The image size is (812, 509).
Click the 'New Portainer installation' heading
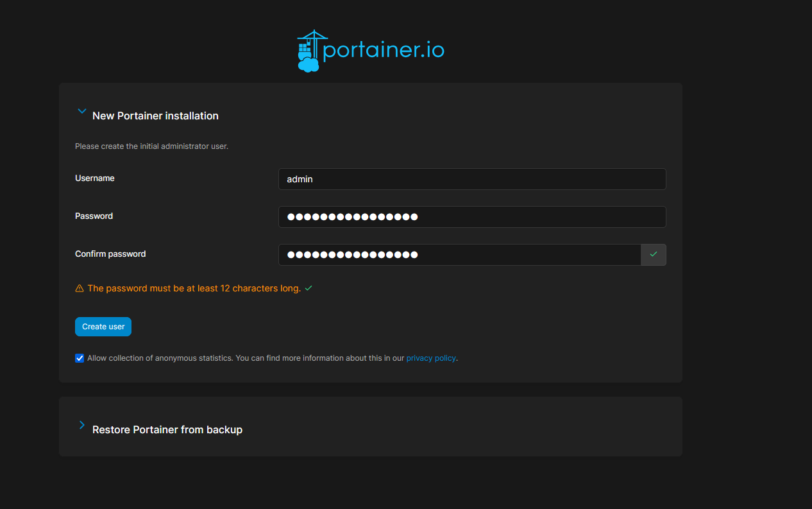click(x=155, y=116)
